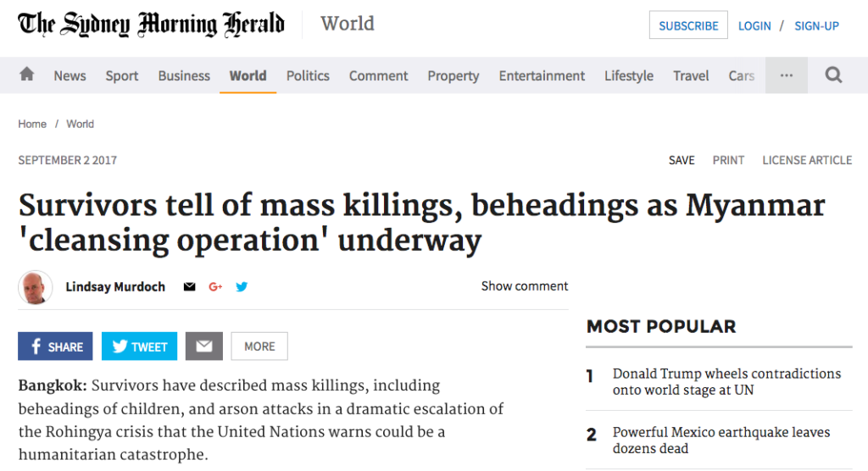Tweet this article
Viewport: 868px width, 471px height.
tap(140, 346)
